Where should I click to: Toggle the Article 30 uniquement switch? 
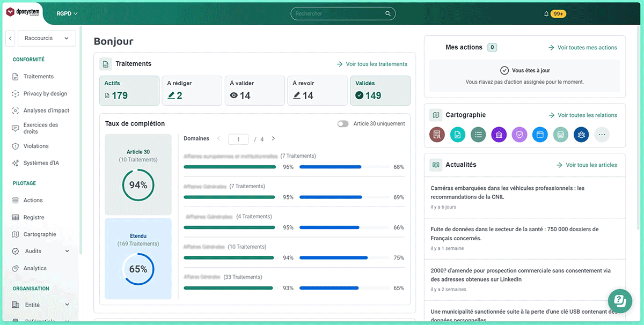pyautogui.click(x=343, y=123)
